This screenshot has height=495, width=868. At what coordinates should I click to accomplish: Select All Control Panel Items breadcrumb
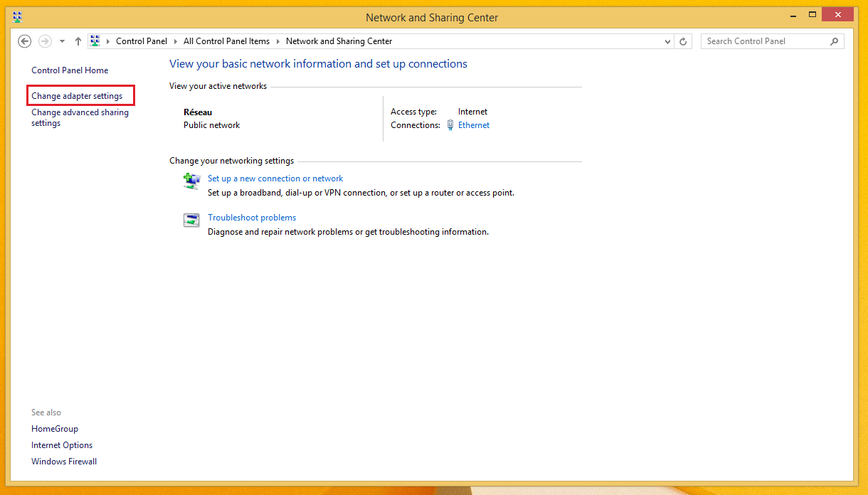(x=226, y=41)
